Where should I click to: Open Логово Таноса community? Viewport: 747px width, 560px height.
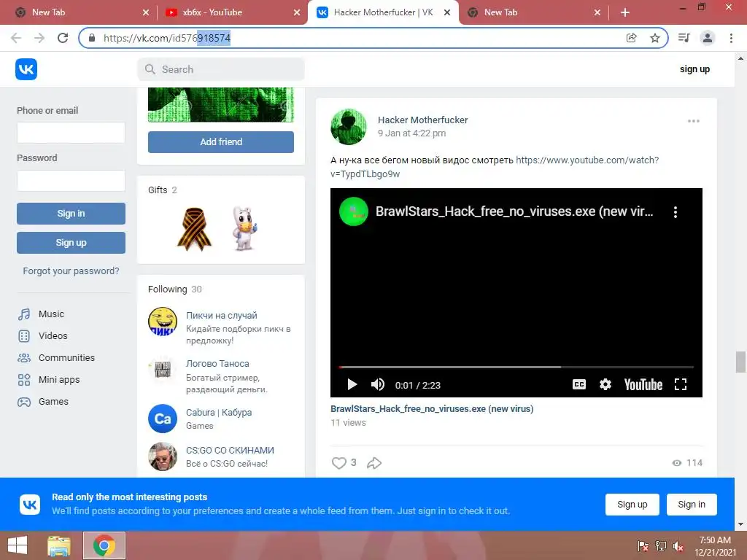(217, 363)
